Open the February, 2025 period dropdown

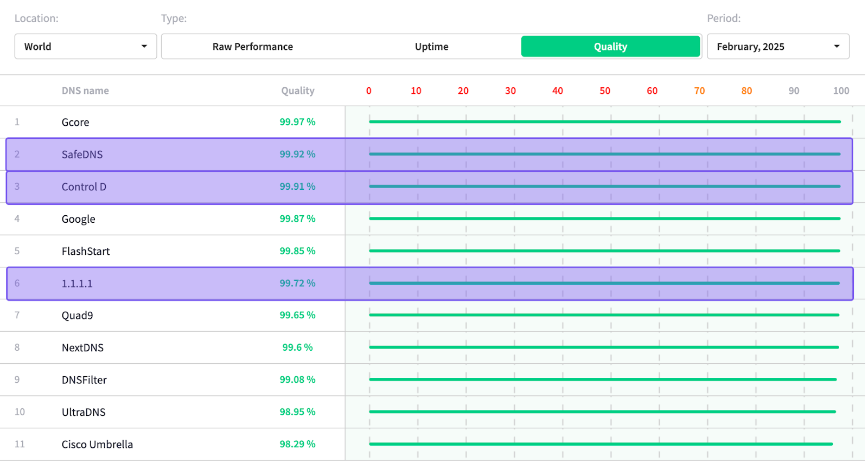[x=778, y=47]
